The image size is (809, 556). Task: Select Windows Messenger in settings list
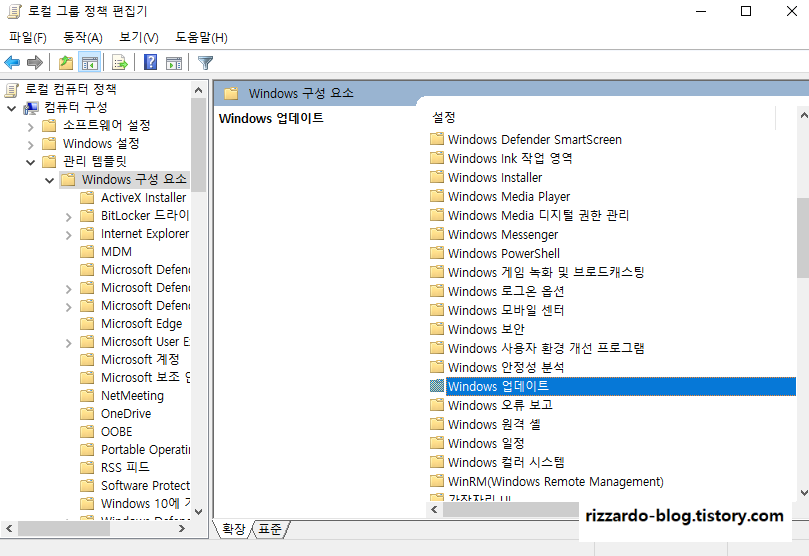click(503, 235)
